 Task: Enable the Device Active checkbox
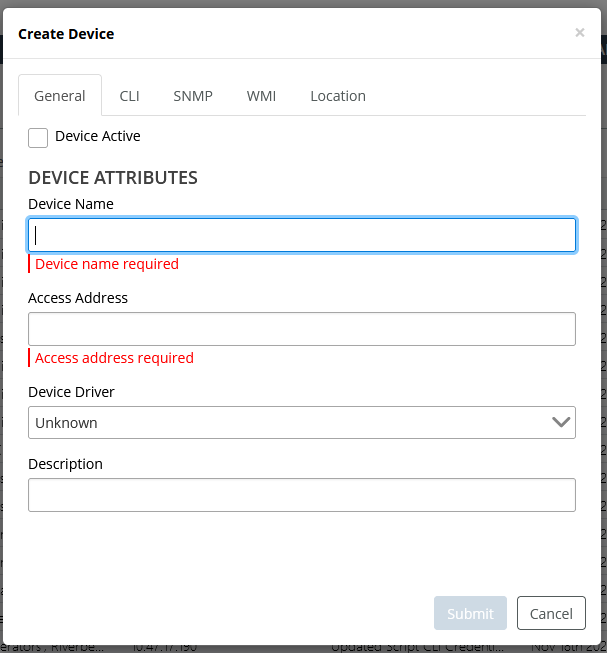point(38,137)
